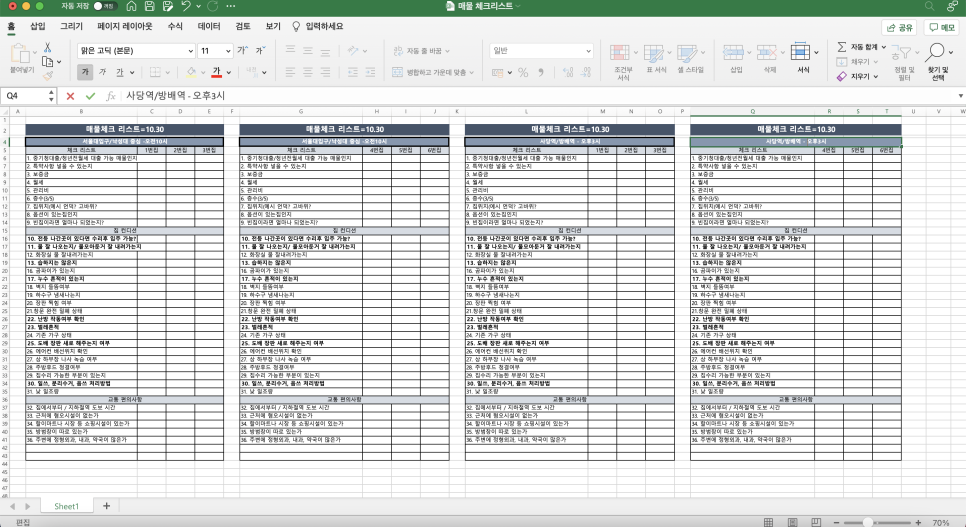Open 찾기 및 선택 magnifier
The width and height of the screenshot is (966, 527).
[935, 52]
